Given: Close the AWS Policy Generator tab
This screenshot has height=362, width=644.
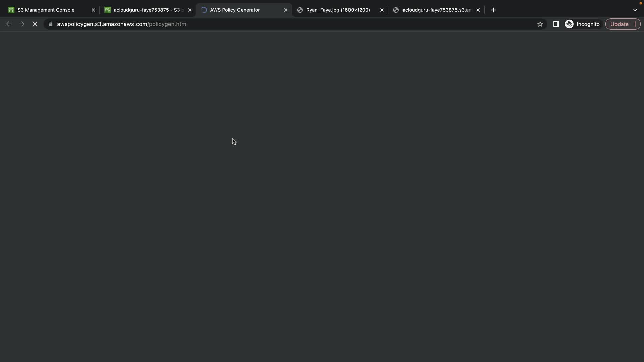Looking at the screenshot, I should coord(286,10).
